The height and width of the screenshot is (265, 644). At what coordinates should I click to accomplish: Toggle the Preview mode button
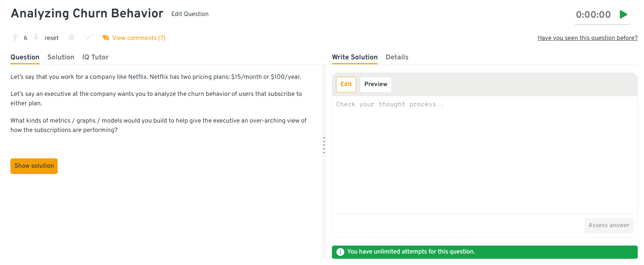[376, 84]
